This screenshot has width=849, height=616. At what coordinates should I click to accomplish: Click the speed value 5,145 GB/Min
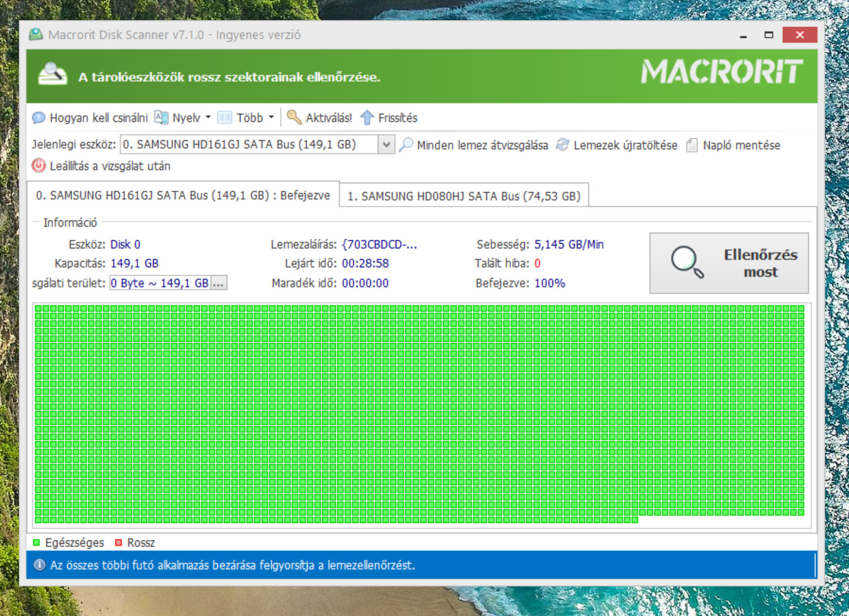(x=569, y=244)
